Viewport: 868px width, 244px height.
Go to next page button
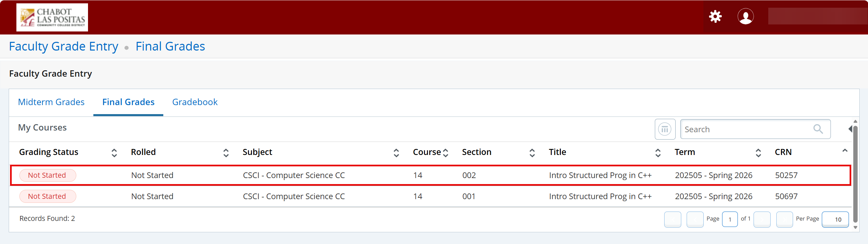coord(762,219)
